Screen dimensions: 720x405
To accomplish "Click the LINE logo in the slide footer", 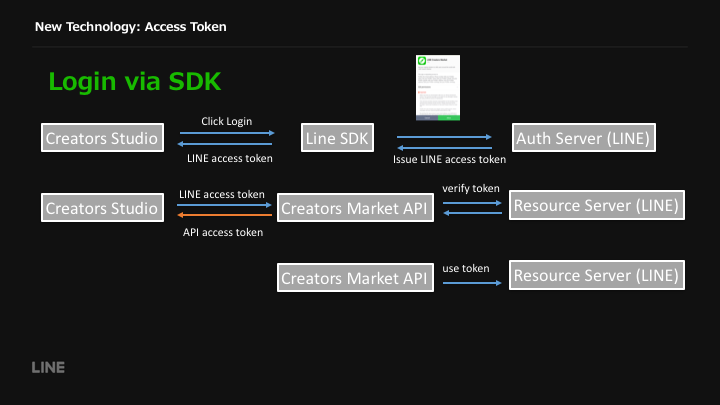I will pos(48,367).
